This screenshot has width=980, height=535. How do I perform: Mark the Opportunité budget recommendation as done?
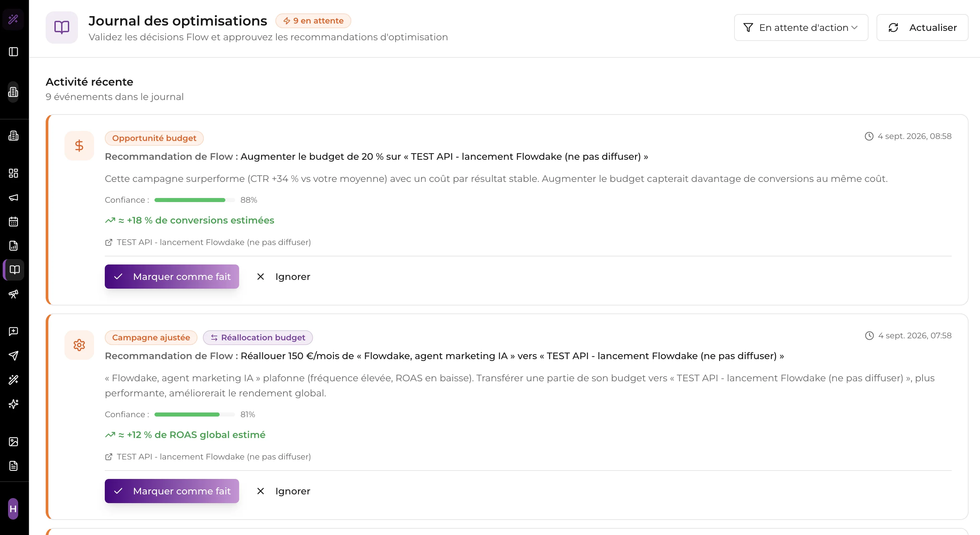(x=172, y=277)
